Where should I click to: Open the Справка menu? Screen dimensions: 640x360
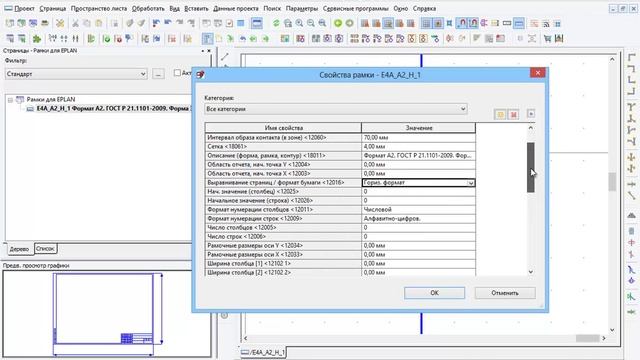click(424, 8)
